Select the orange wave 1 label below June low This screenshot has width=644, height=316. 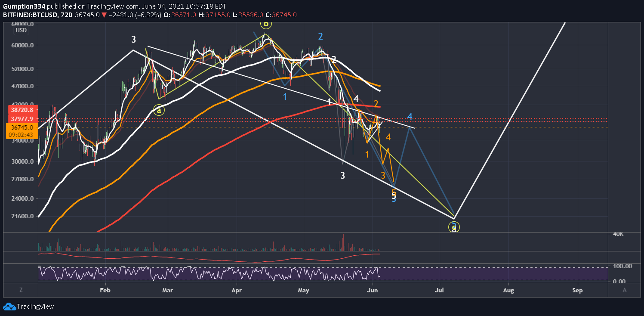tap(367, 154)
